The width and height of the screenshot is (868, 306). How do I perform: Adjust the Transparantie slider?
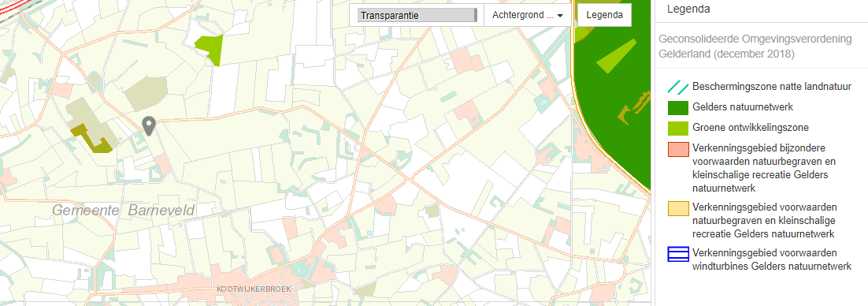point(417,16)
